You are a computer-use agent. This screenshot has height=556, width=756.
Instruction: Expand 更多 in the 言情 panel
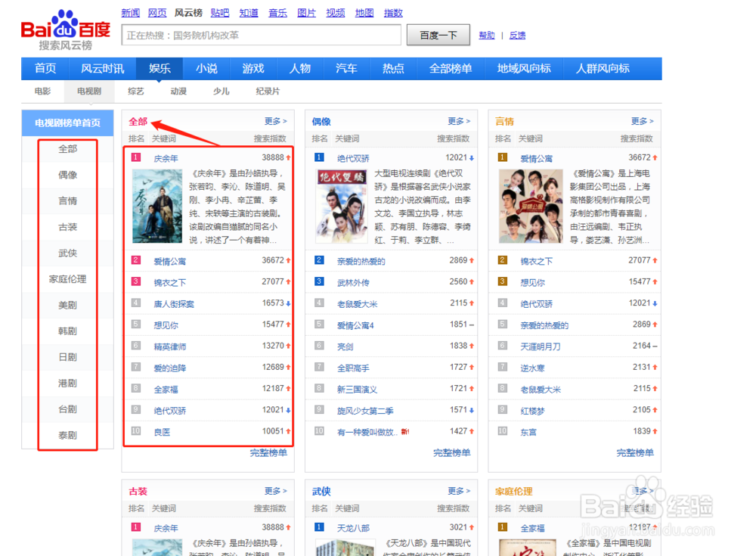(642, 121)
